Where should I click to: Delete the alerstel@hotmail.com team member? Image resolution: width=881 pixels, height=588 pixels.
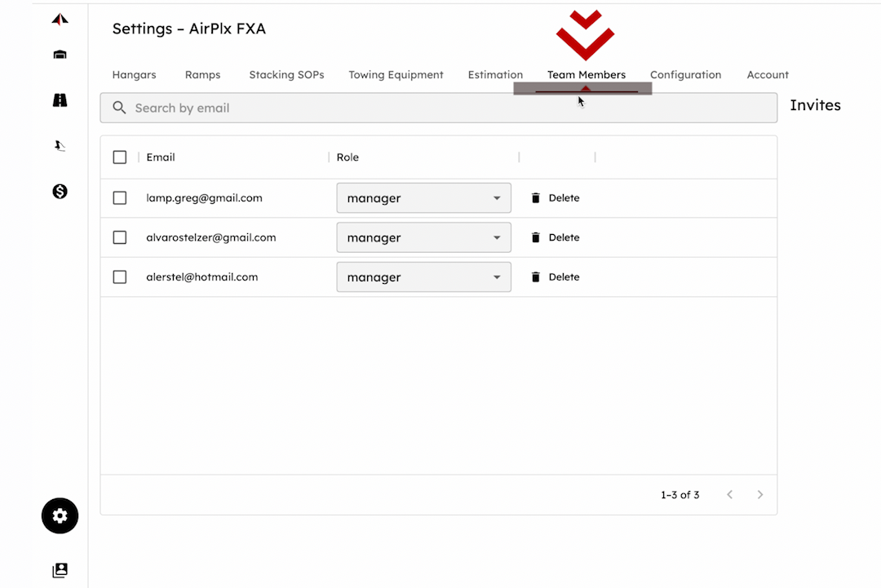point(556,277)
